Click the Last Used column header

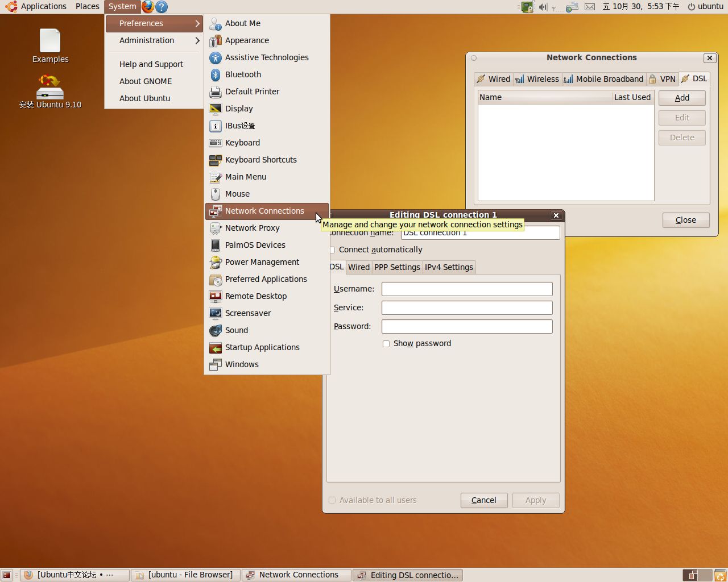632,97
